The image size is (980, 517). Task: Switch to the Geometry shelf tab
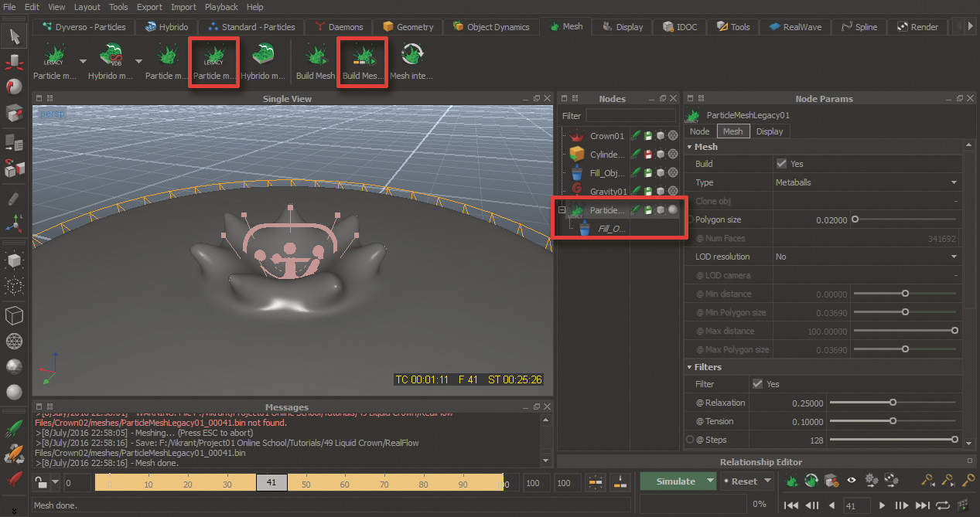pos(408,26)
